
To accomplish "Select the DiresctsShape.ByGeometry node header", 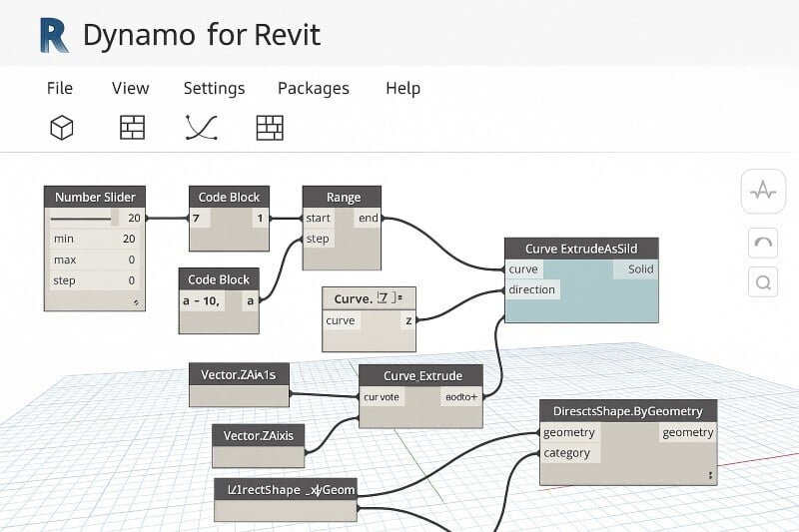I will tap(628, 411).
